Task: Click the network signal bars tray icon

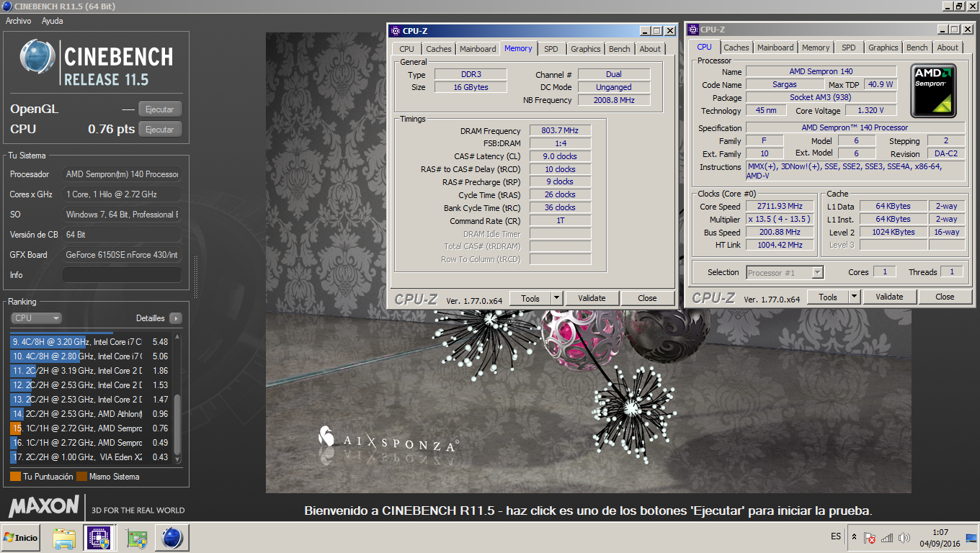Action: click(887, 538)
